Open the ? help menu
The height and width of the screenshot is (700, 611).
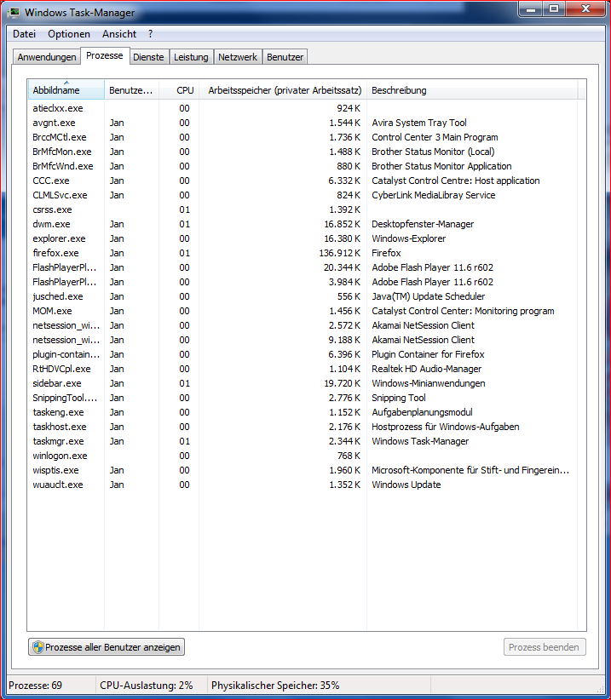151,34
